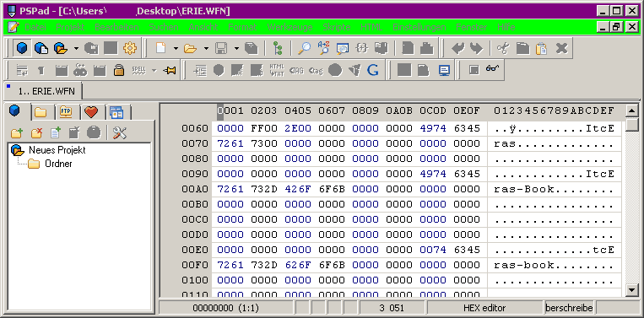Open the Projekt menu

coord(70,27)
